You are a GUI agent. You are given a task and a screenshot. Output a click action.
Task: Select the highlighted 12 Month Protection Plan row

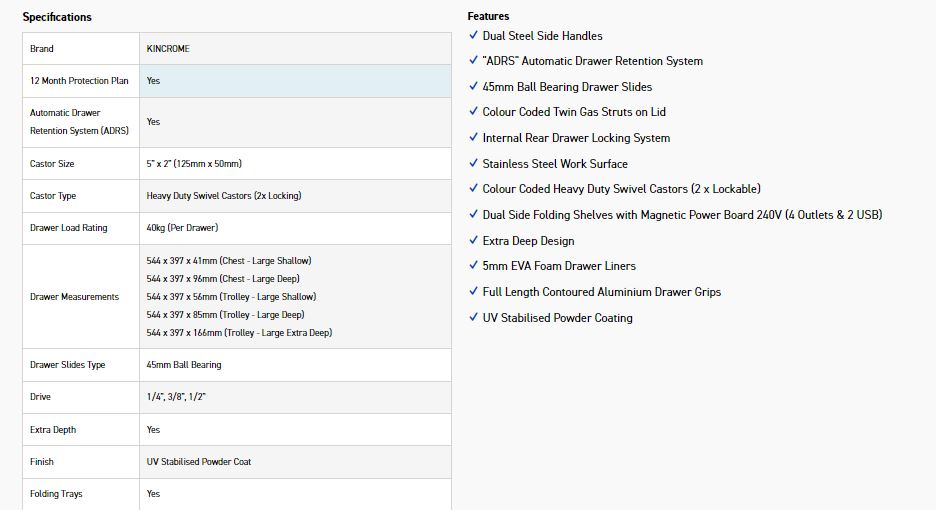(236, 81)
